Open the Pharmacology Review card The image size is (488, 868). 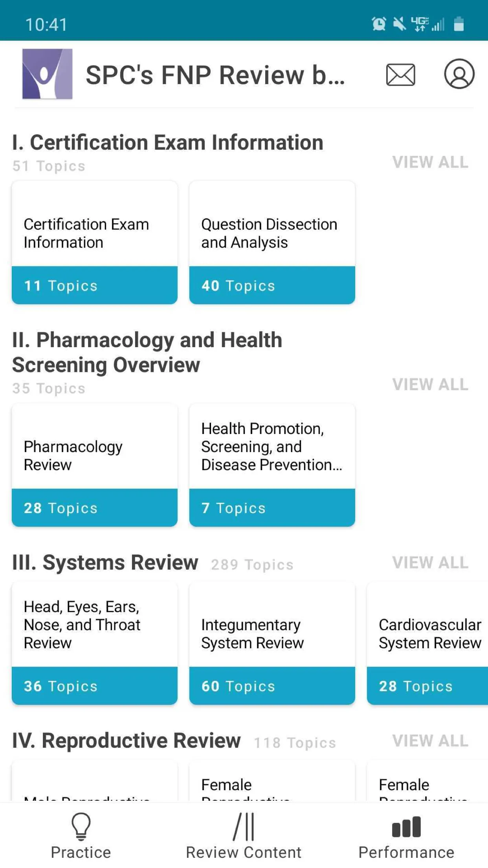(x=95, y=465)
